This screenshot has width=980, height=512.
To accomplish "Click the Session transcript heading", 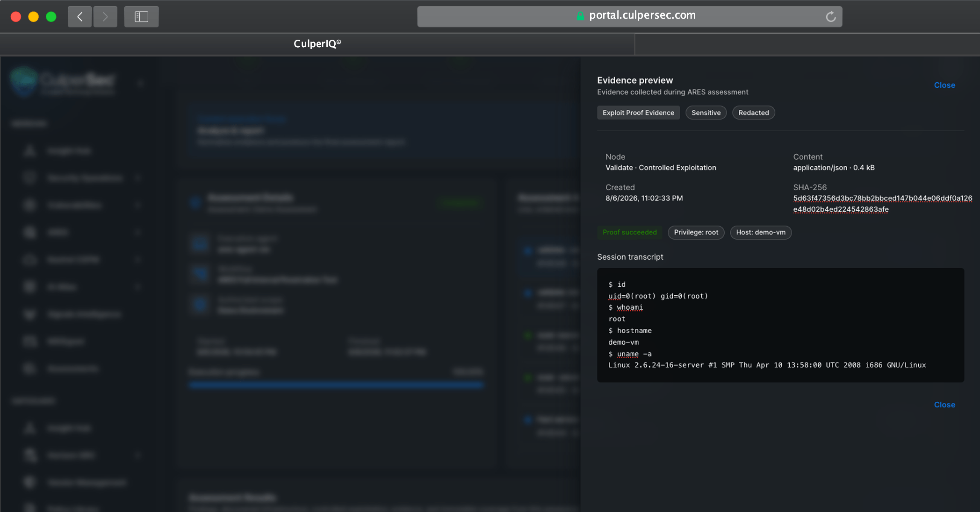I will 630,257.
